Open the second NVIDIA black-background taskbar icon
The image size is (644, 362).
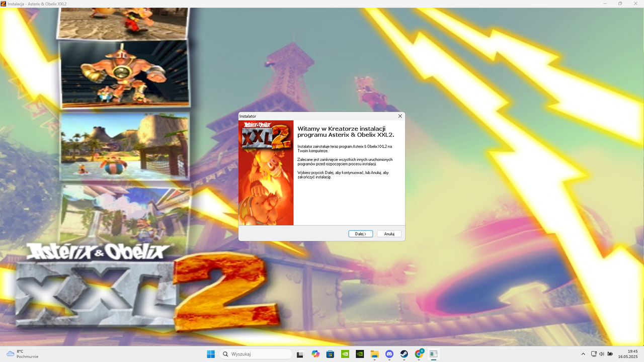pos(360,354)
